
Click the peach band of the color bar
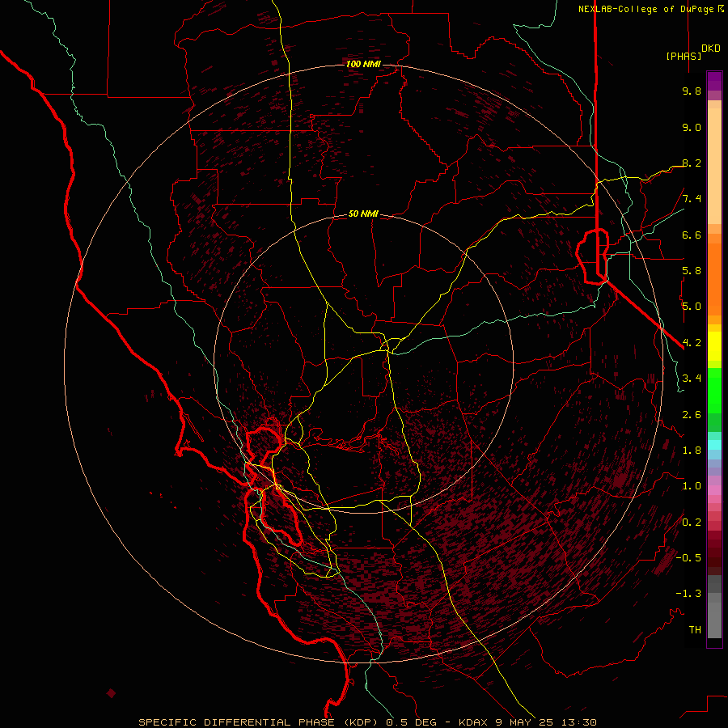click(714, 166)
